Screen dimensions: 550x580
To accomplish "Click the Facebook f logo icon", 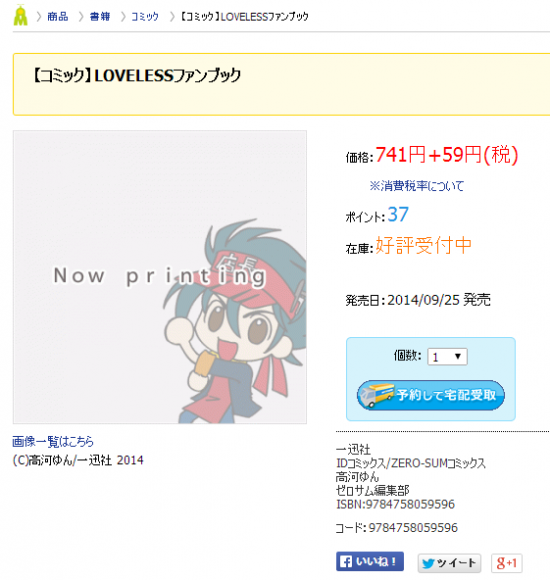I will point(346,562).
